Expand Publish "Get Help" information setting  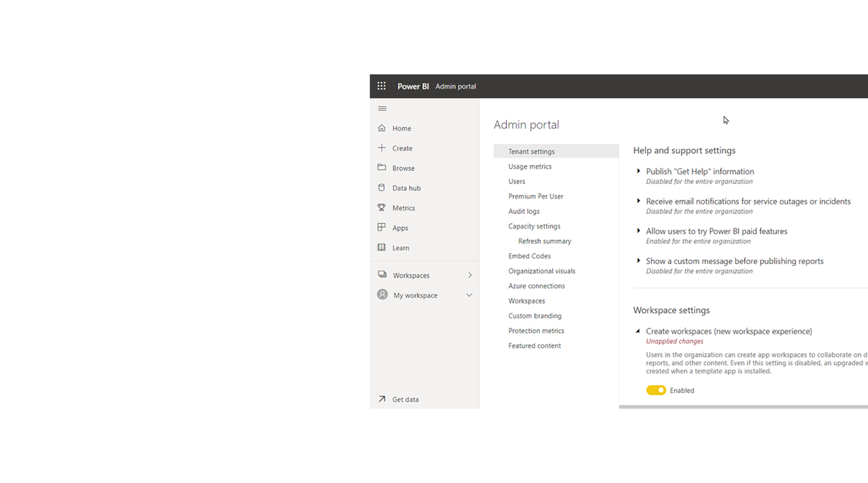(x=638, y=171)
